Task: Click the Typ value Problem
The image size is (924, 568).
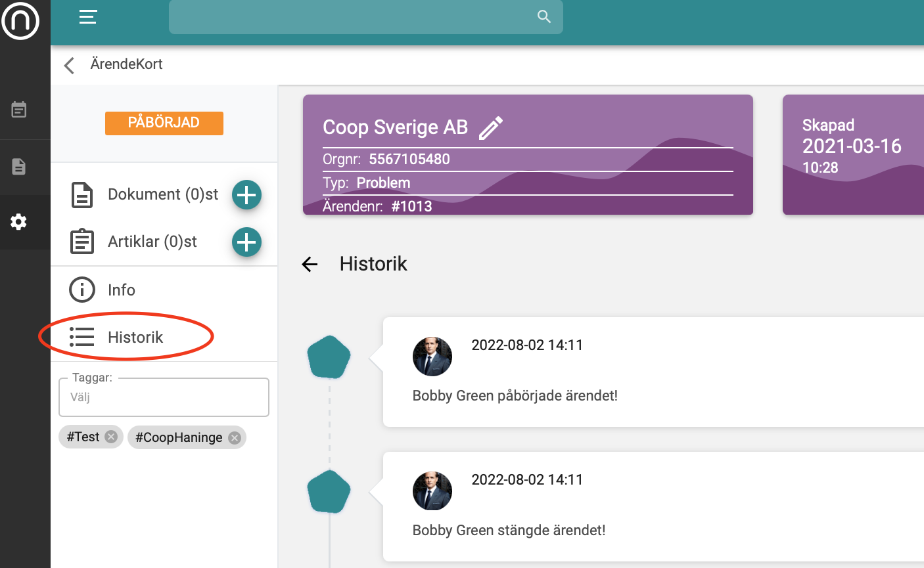Action: click(x=383, y=183)
